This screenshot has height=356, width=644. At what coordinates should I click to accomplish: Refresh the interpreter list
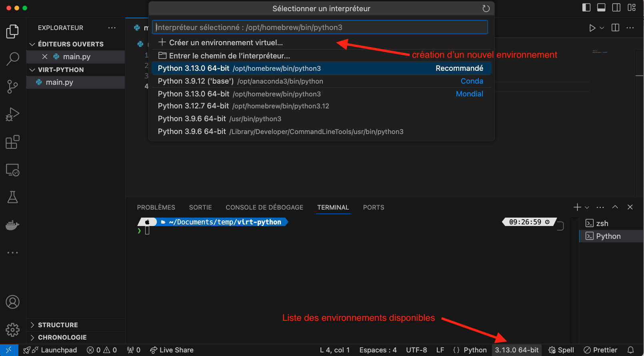pos(486,8)
